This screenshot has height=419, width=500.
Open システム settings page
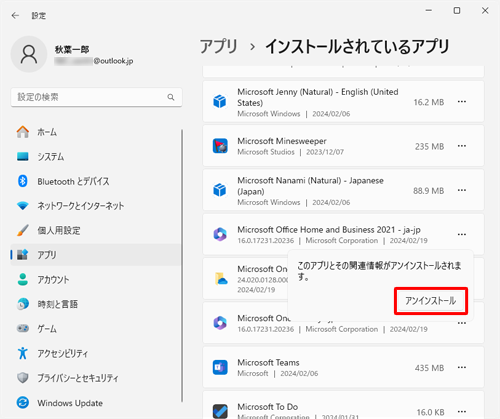pos(96,157)
